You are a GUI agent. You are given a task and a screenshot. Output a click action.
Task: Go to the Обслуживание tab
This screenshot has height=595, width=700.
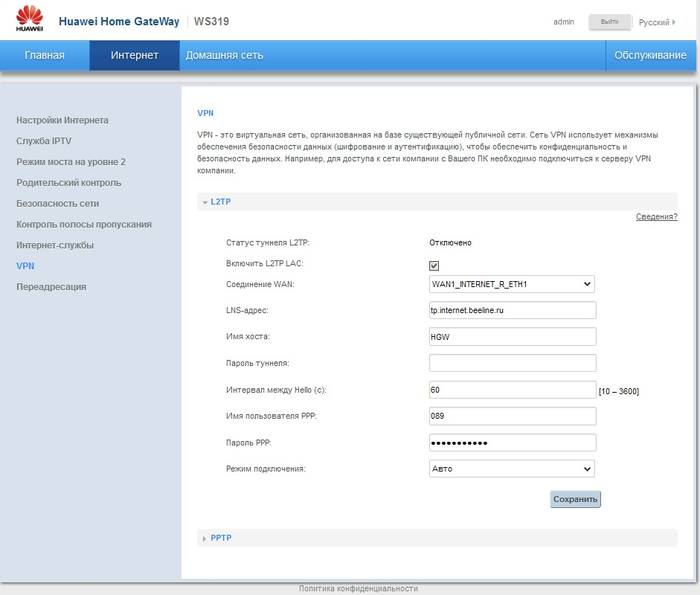point(650,55)
